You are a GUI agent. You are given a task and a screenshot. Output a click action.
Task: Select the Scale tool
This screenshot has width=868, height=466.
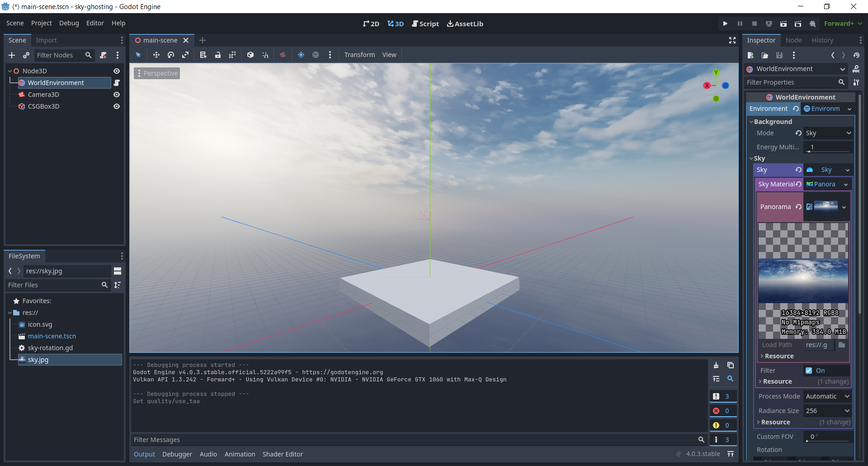185,55
